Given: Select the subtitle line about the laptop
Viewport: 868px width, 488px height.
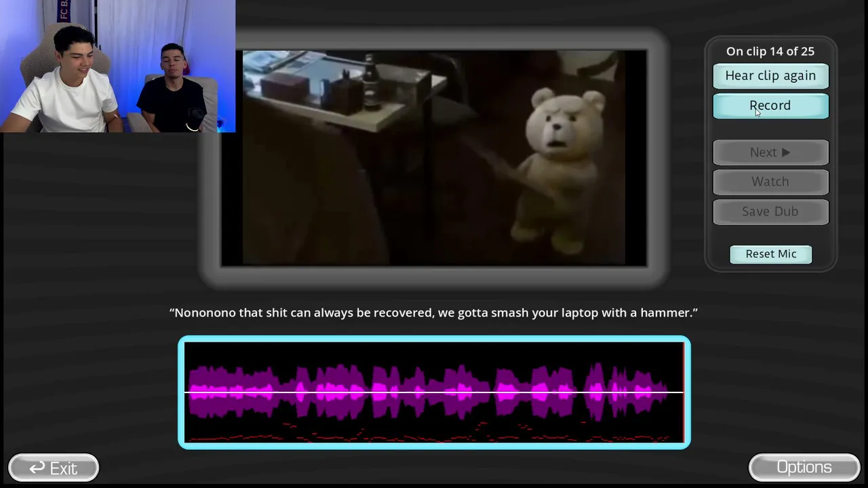Looking at the screenshot, I should click(x=434, y=312).
